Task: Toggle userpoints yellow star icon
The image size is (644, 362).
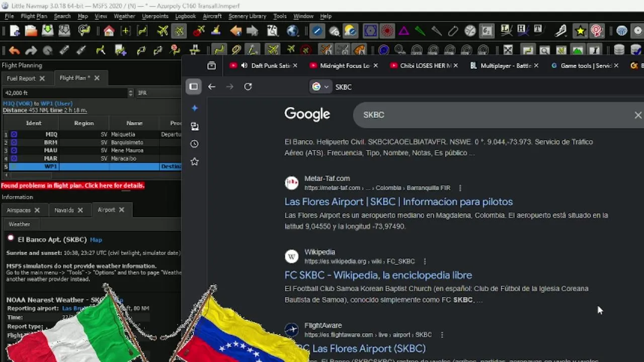Action: point(580,31)
